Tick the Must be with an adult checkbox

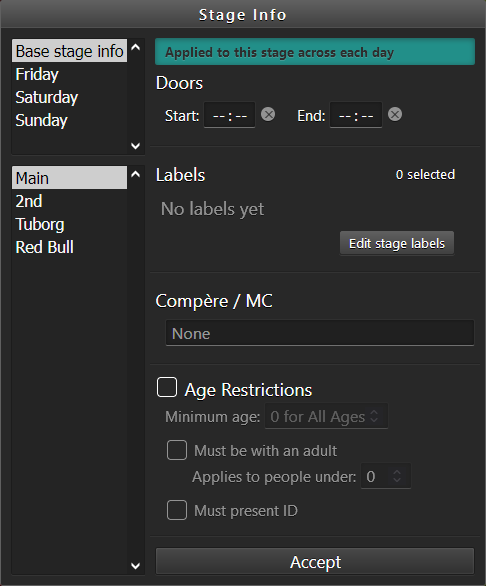click(x=177, y=450)
